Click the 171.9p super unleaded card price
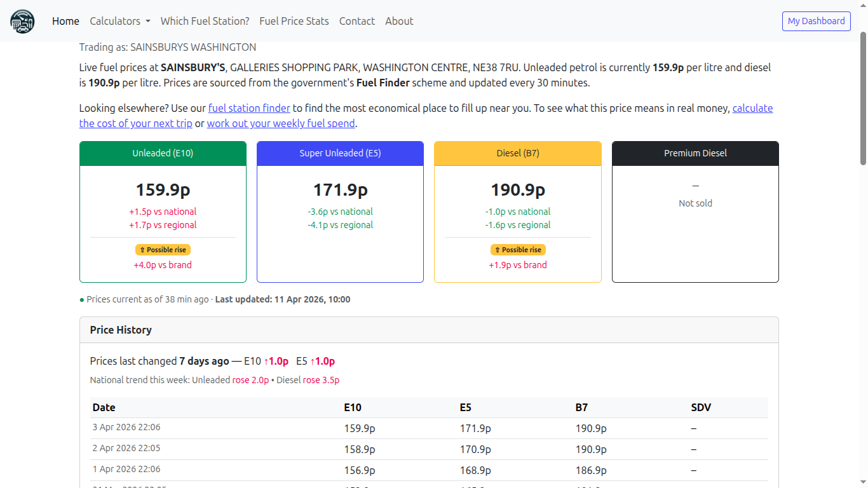This screenshot has width=868, height=488. coord(340,189)
